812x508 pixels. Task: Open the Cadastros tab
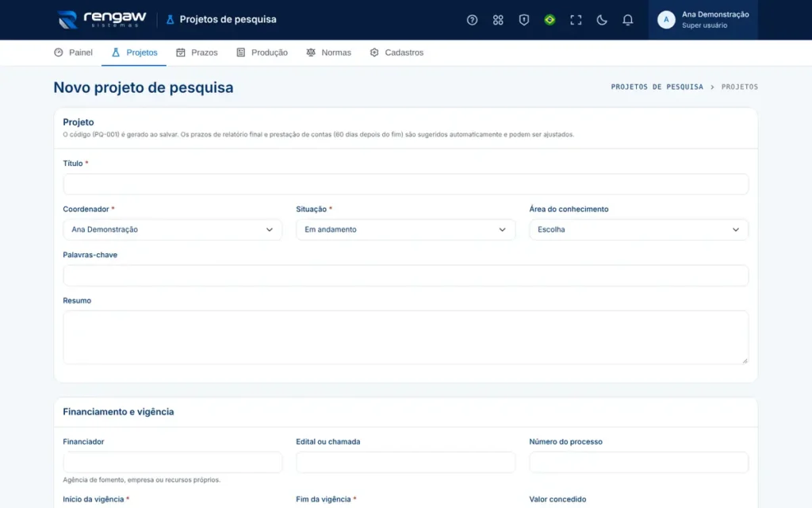(x=396, y=52)
